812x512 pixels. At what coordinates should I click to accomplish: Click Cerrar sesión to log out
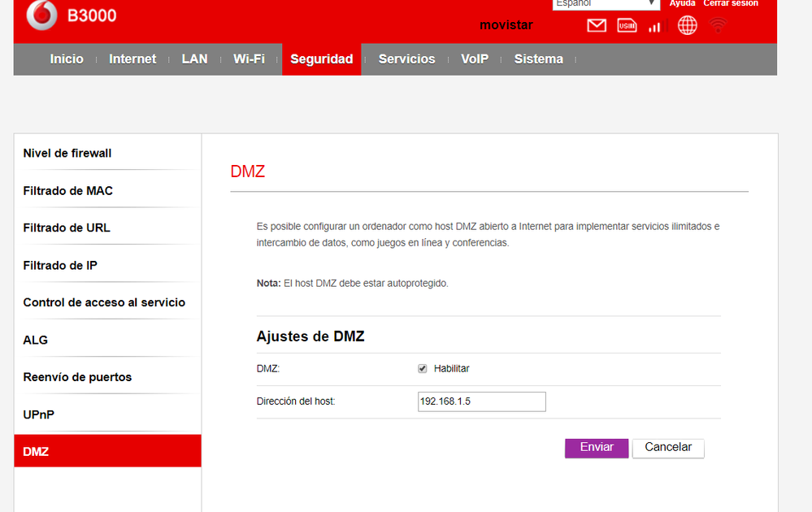click(x=731, y=3)
